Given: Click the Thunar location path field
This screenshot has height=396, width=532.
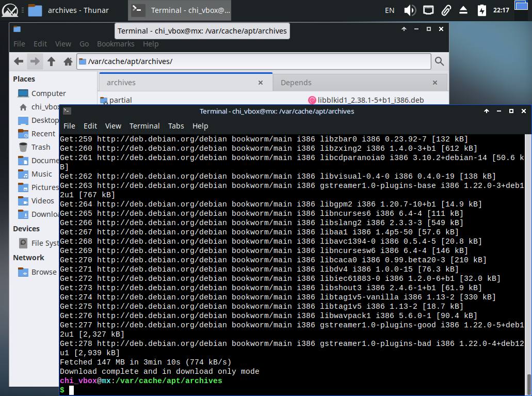Looking at the screenshot, I should click(254, 61).
